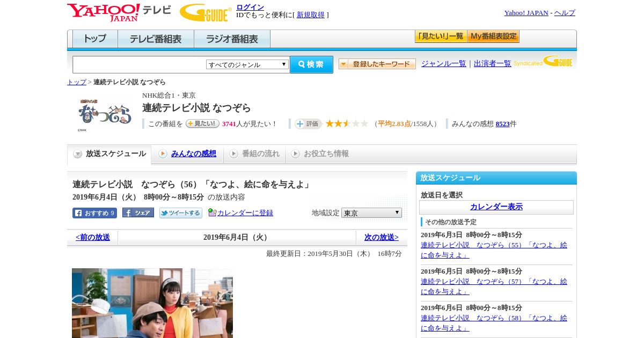This screenshot has width=644, height=338.
Task: Click the blue 検索 search button
Action: [311, 64]
